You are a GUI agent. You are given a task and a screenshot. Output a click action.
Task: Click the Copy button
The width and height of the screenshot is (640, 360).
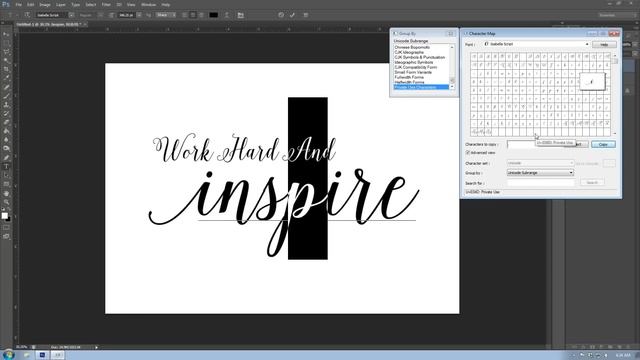pyautogui.click(x=603, y=144)
